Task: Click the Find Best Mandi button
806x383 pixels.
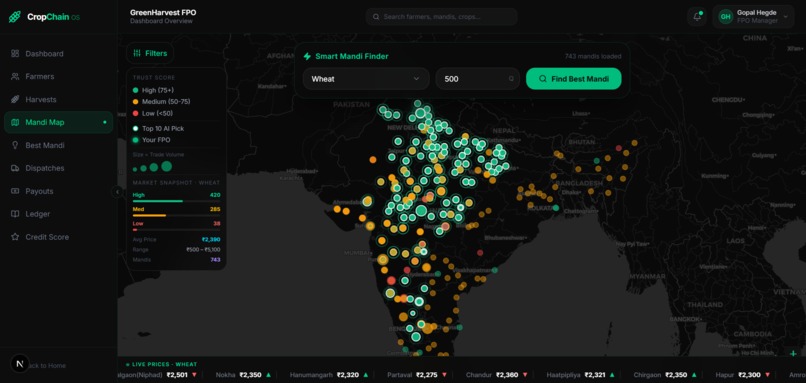Action: (574, 79)
